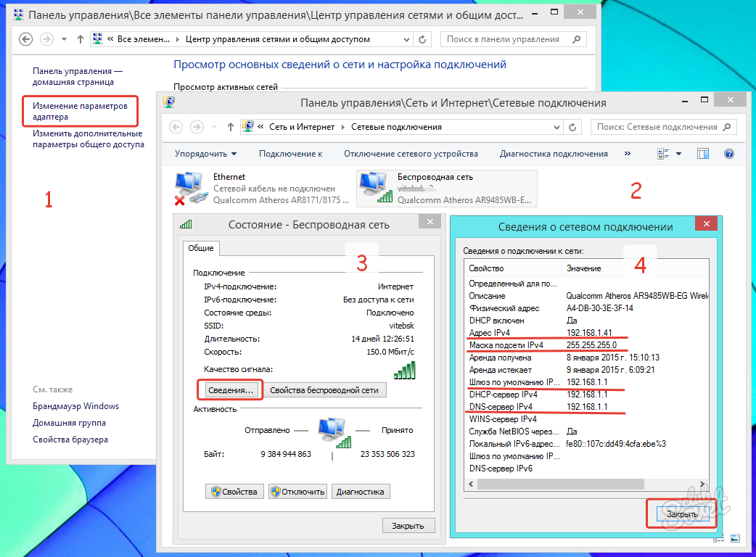756x557 pixels.
Task: Open Help icon in Network Connections
Action: click(x=729, y=154)
